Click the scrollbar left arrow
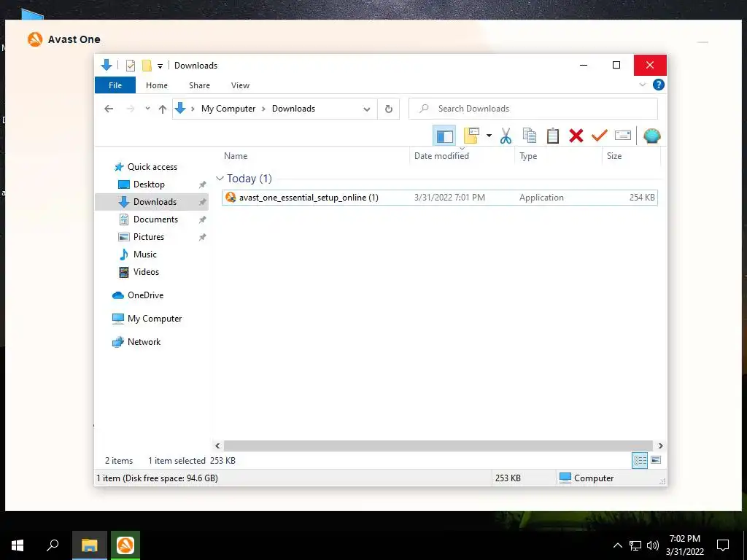Image resolution: width=747 pixels, height=560 pixels. click(x=217, y=446)
